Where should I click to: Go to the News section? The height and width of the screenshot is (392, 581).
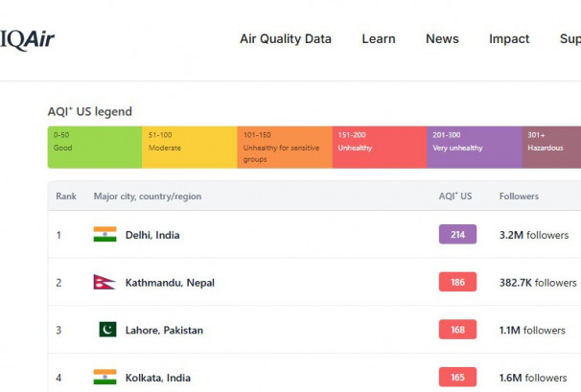442,39
